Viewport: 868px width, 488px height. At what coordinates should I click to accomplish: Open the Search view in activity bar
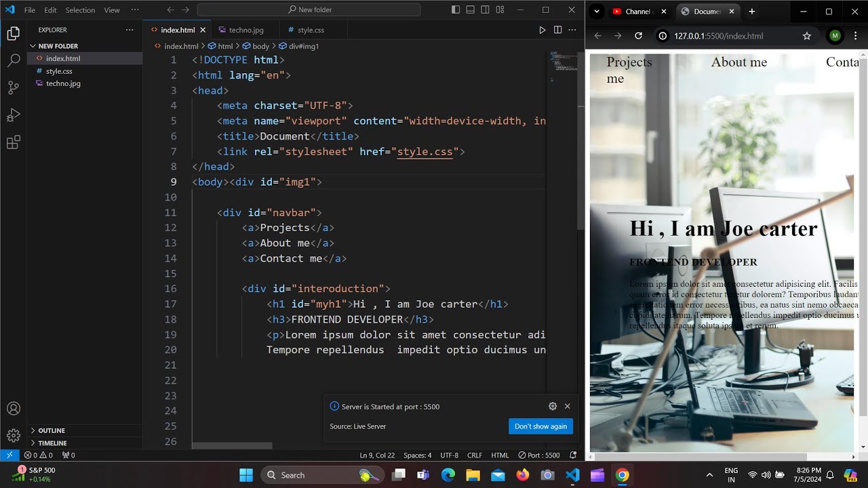tap(13, 60)
